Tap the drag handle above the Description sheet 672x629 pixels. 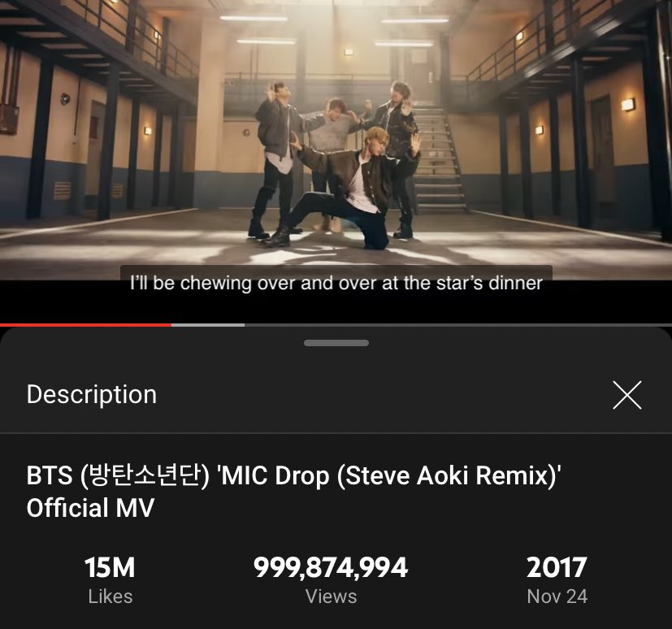pyautogui.click(x=336, y=343)
